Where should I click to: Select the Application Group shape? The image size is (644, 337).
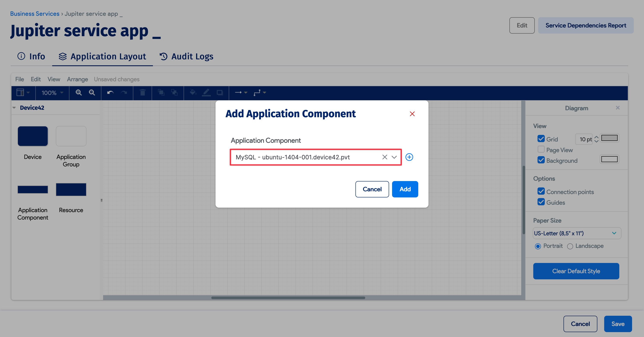[71, 136]
